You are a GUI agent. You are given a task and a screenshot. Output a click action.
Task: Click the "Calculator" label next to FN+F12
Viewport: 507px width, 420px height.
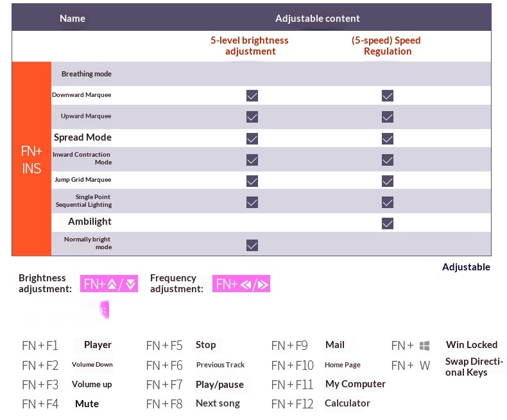(347, 403)
